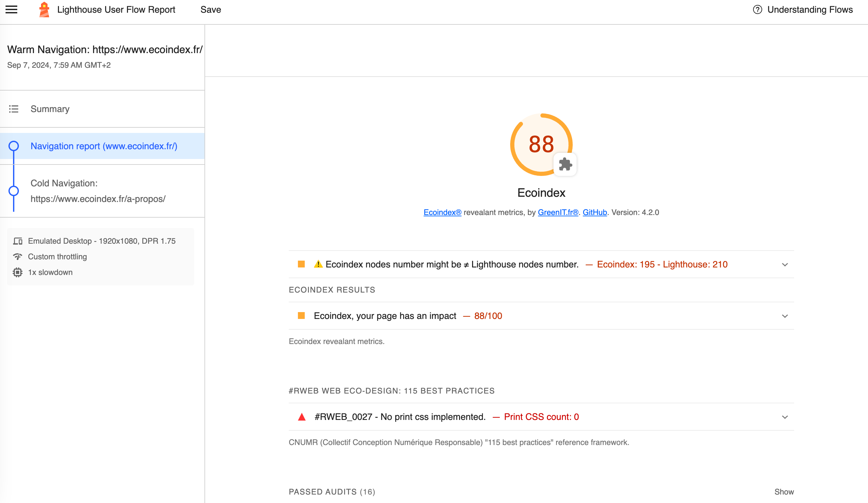Click the Save button
The width and height of the screenshot is (868, 503).
(211, 10)
